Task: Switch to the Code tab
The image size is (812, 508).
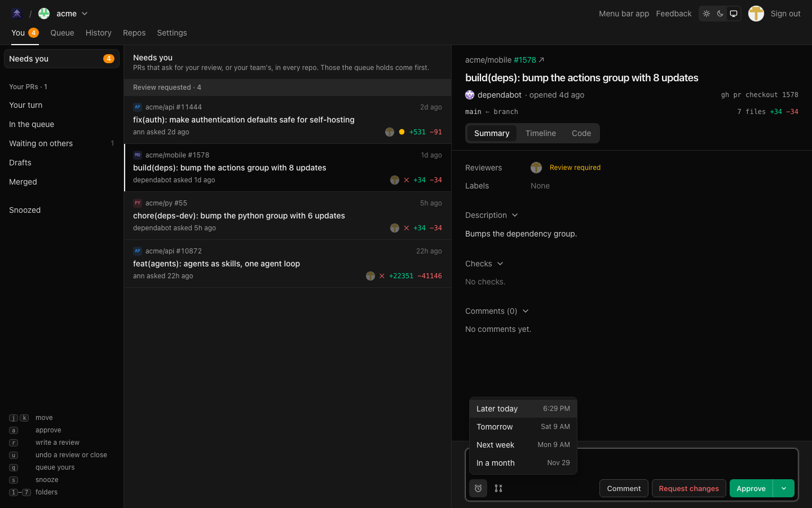Action: click(581, 133)
